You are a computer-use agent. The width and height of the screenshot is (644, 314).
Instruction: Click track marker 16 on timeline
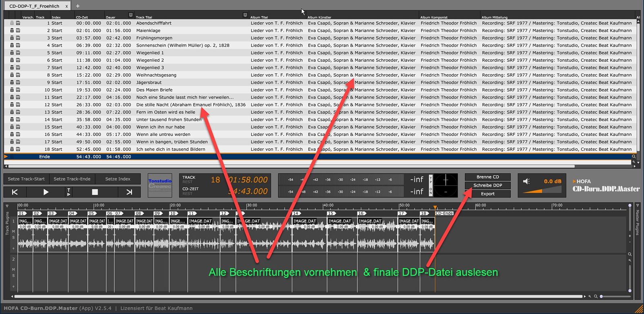coord(361,213)
